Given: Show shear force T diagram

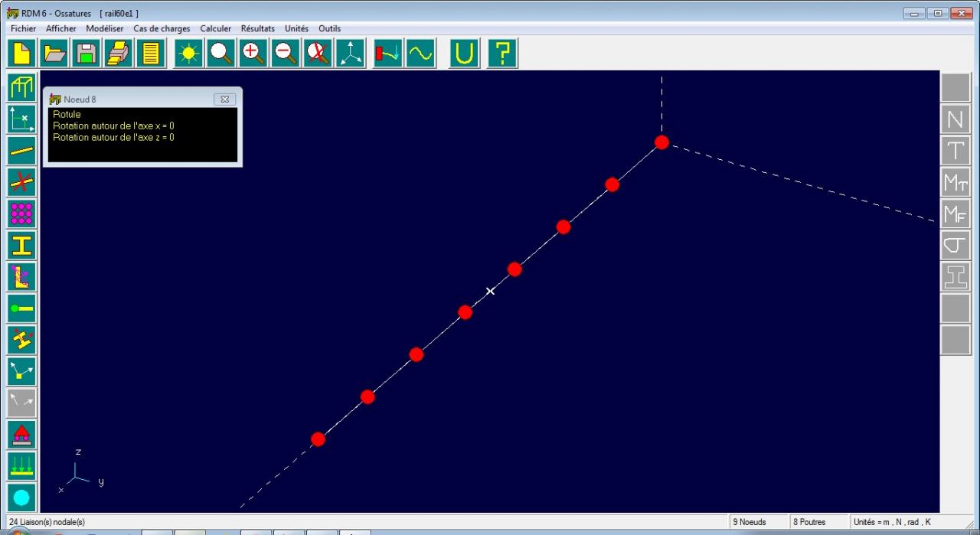Looking at the screenshot, I should [955, 151].
